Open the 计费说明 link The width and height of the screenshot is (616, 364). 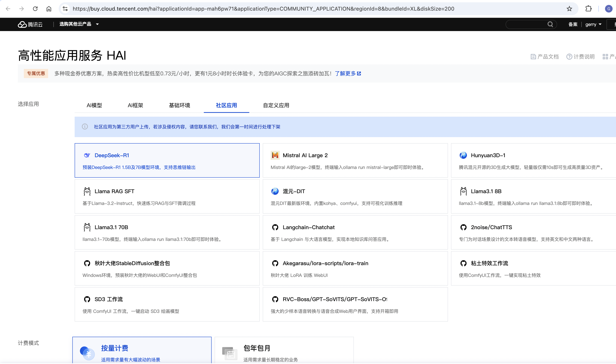tap(580, 57)
